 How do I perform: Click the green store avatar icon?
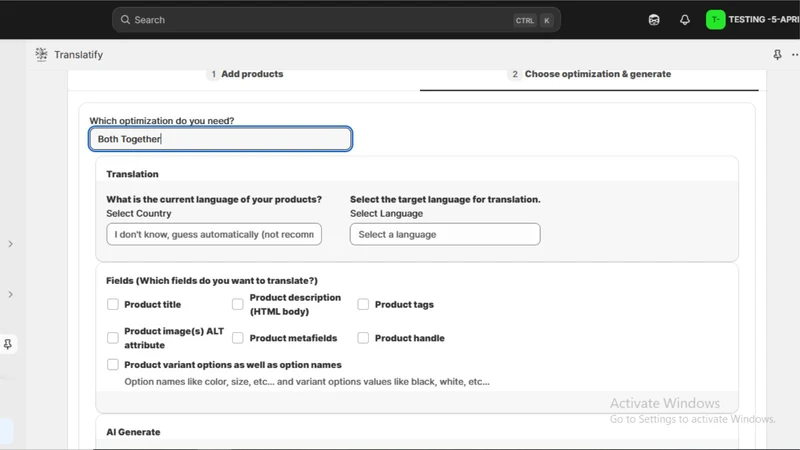tap(715, 20)
